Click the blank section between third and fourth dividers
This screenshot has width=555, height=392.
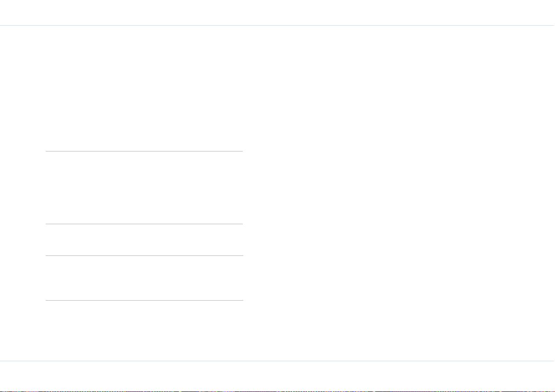(144, 278)
